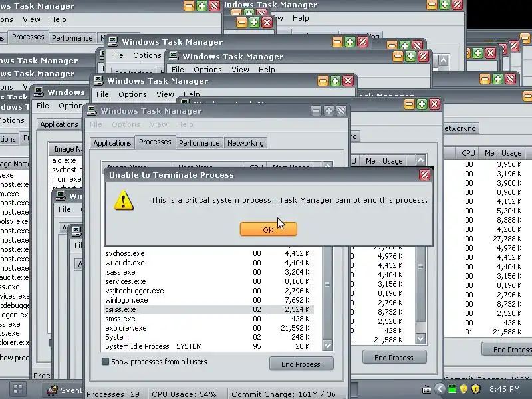Screen dimensions: 532x399
Task: Select the lsass.exe process row
Action: [209, 272]
